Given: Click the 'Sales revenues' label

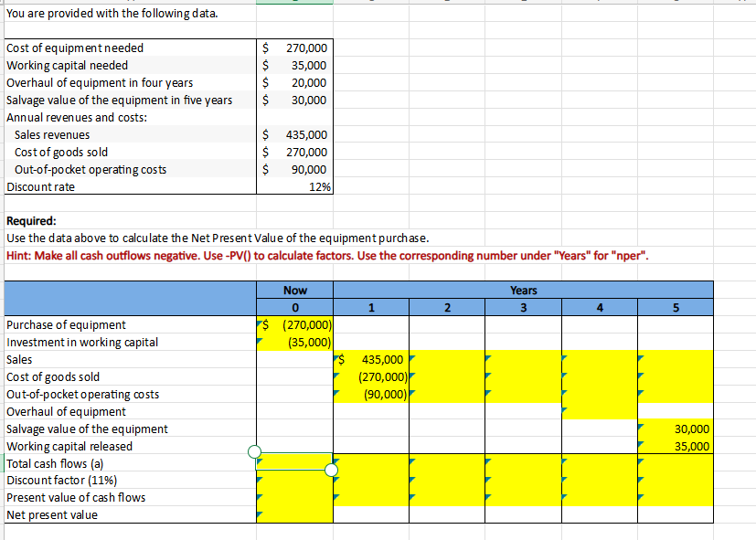Looking at the screenshot, I should point(130,135).
